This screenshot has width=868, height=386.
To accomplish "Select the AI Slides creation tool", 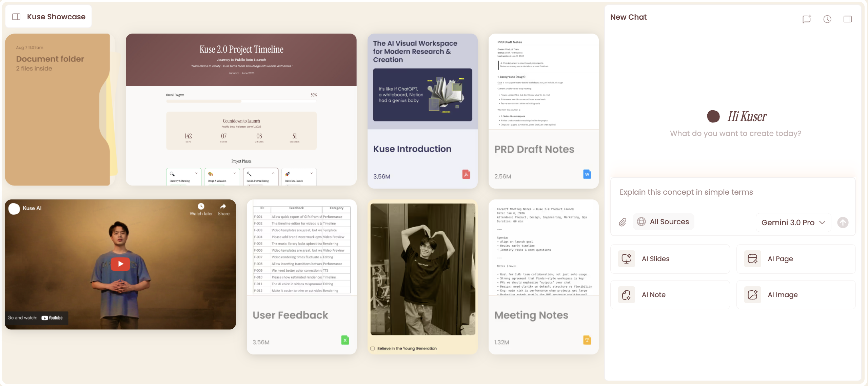I will click(670, 258).
